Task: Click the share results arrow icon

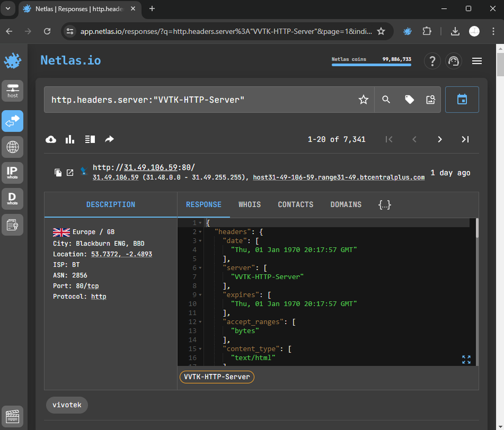Action: click(x=109, y=139)
